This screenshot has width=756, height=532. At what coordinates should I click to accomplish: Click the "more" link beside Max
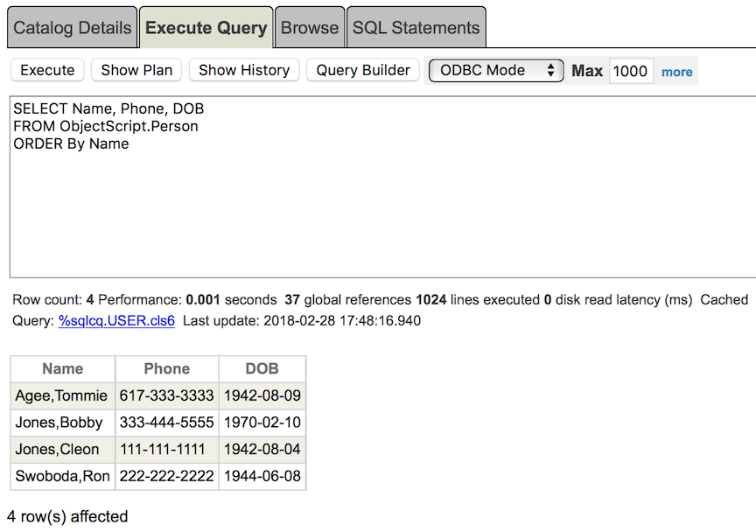click(675, 71)
